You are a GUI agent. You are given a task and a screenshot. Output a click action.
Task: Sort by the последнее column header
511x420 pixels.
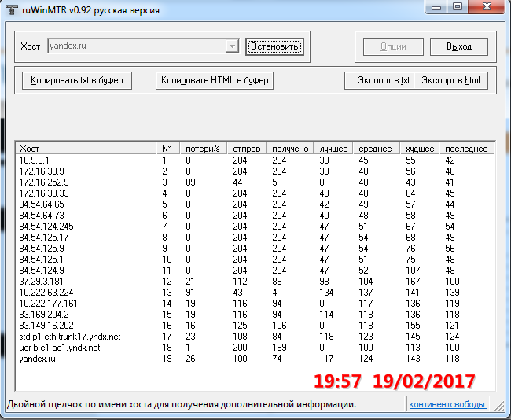466,149
